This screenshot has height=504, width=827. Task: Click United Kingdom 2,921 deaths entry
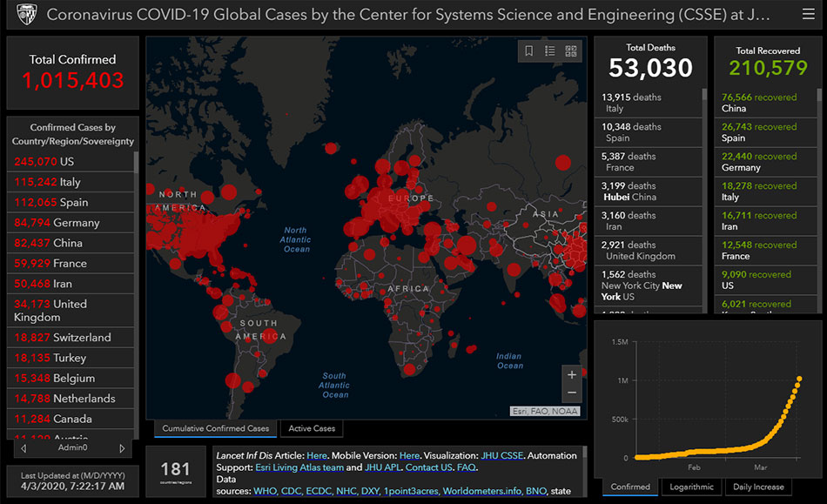pyautogui.click(x=649, y=251)
